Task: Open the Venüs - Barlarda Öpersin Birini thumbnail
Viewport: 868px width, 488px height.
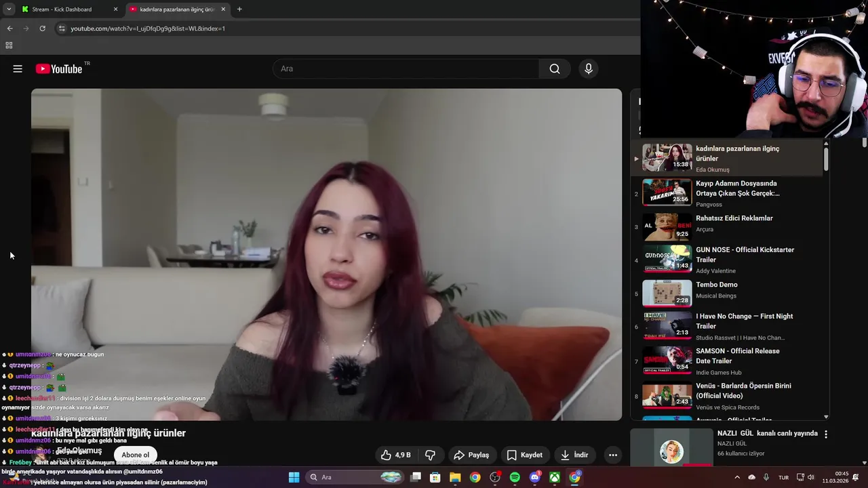Action: click(x=667, y=394)
